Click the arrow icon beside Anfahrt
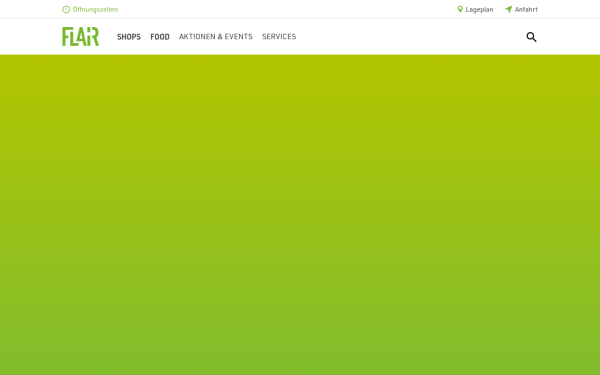600x375 pixels. click(508, 9)
